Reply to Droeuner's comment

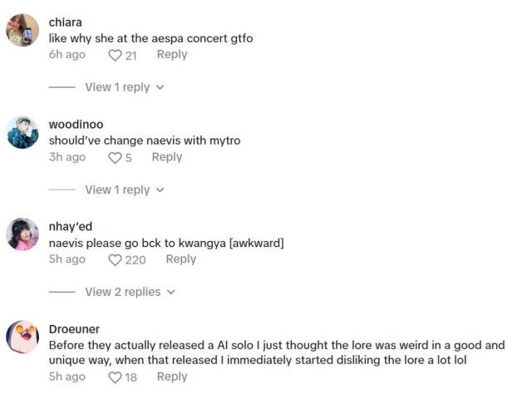pos(172,377)
